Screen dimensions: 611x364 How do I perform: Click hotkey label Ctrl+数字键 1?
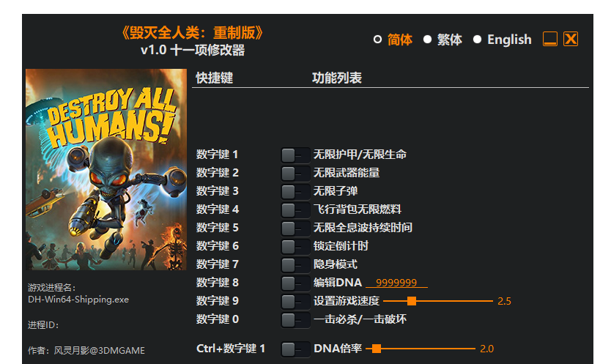point(231,349)
